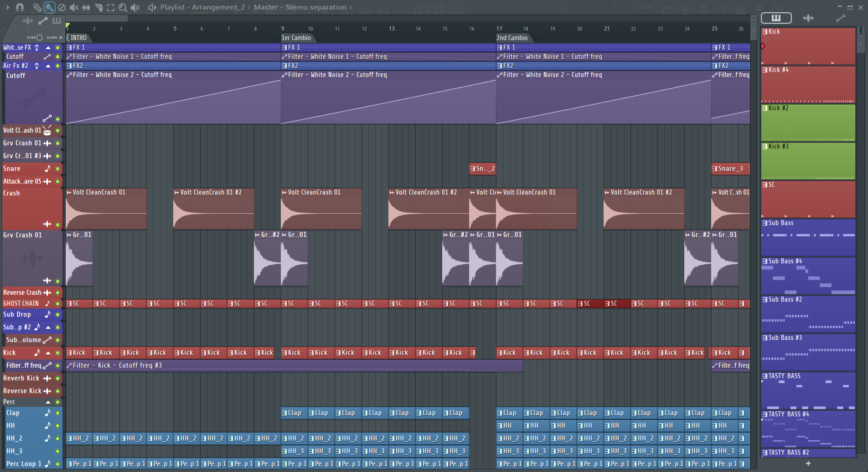Open the snap magnet menu
This screenshot has width=868, height=472.
point(20,7)
